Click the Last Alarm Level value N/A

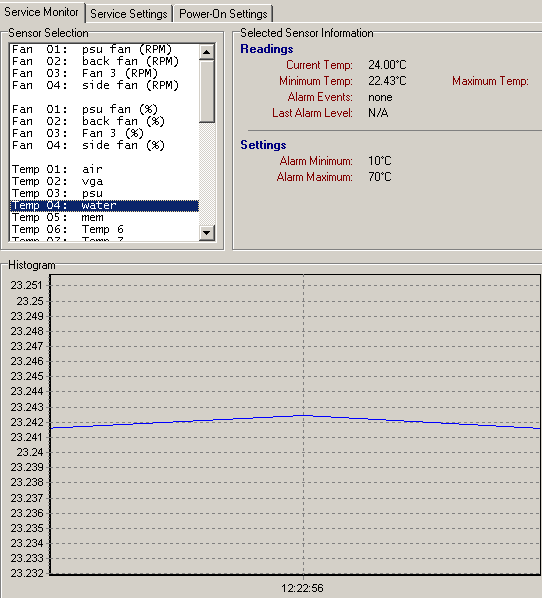[x=378, y=113]
